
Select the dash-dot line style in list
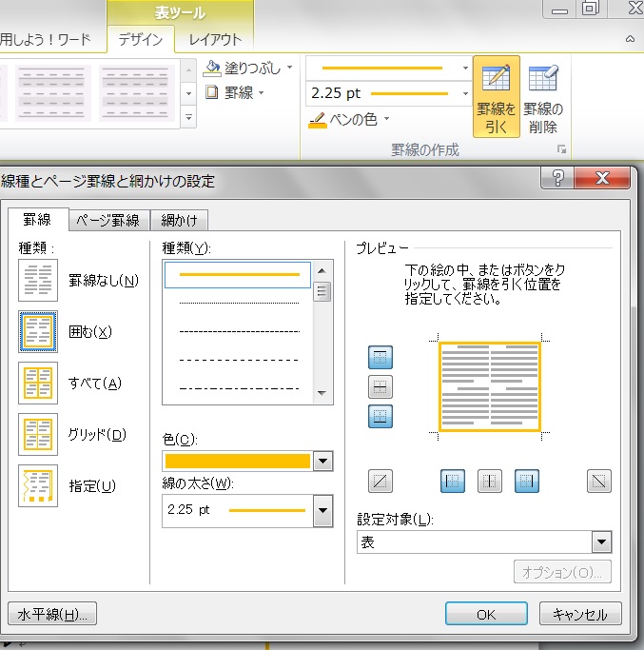click(x=239, y=388)
